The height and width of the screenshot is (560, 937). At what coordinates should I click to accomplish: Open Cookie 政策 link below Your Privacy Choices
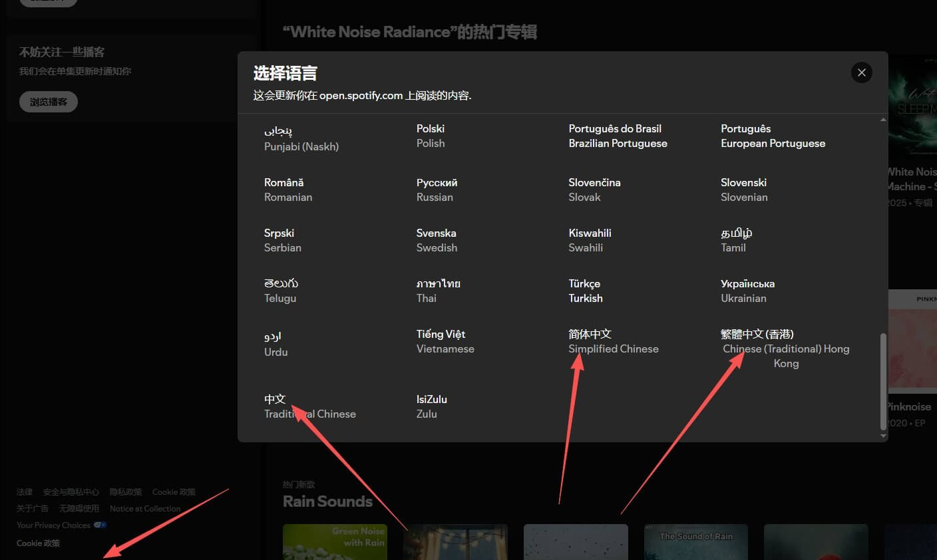tap(38, 543)
